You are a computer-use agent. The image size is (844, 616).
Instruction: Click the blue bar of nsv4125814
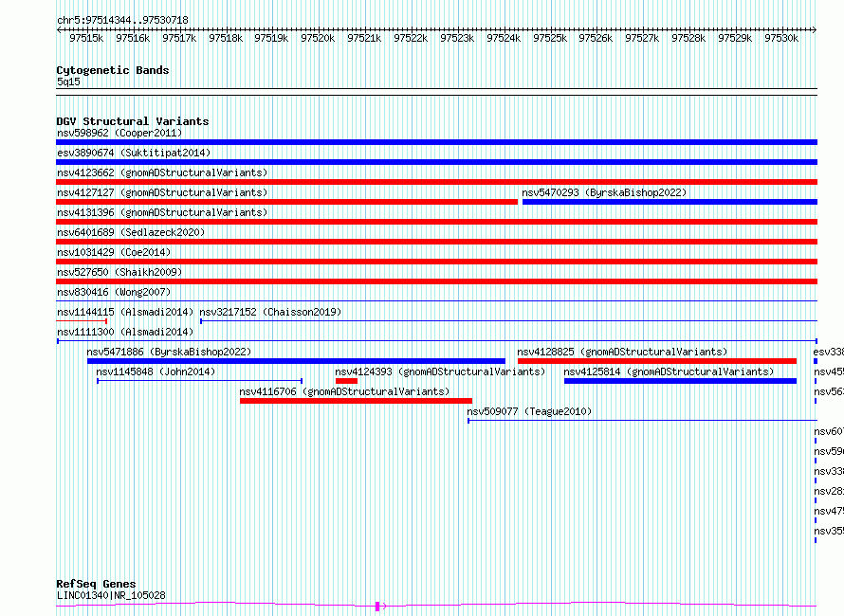[680, 381]
